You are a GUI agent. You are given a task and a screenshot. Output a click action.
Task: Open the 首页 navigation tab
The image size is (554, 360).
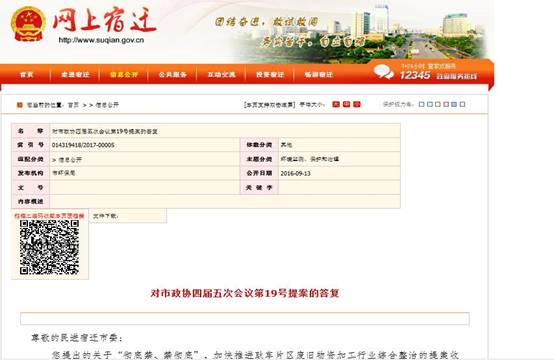click(x=26, y=75)
